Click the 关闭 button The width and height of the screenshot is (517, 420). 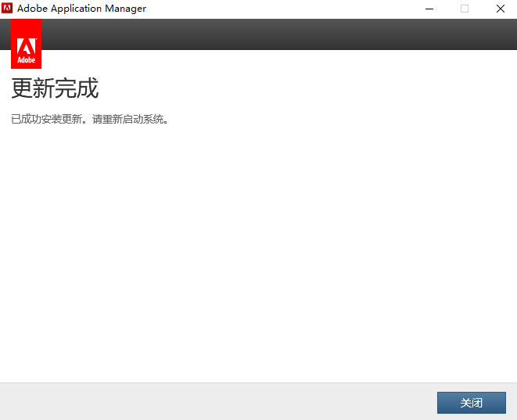[x=471, y=403]
